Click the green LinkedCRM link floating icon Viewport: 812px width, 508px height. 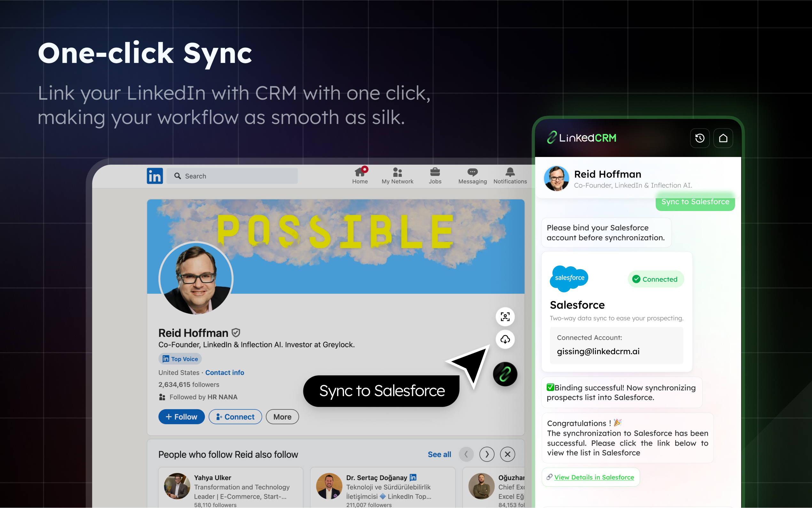505,374
